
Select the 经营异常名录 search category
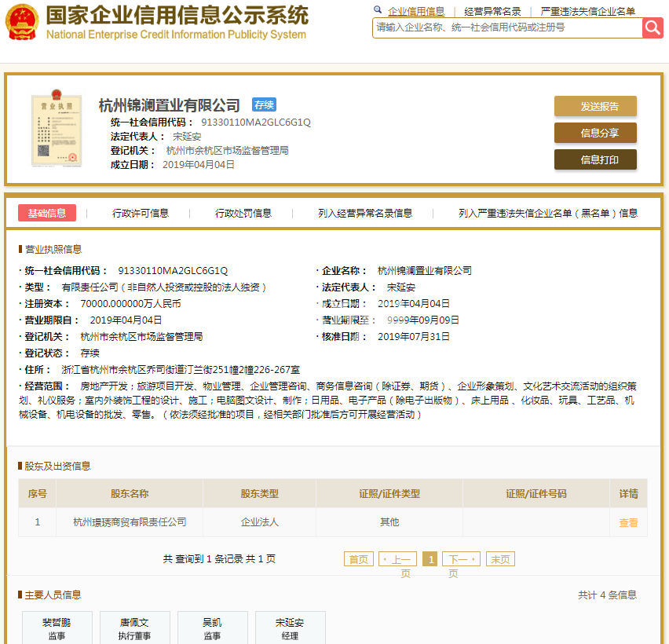click(492, 11)
